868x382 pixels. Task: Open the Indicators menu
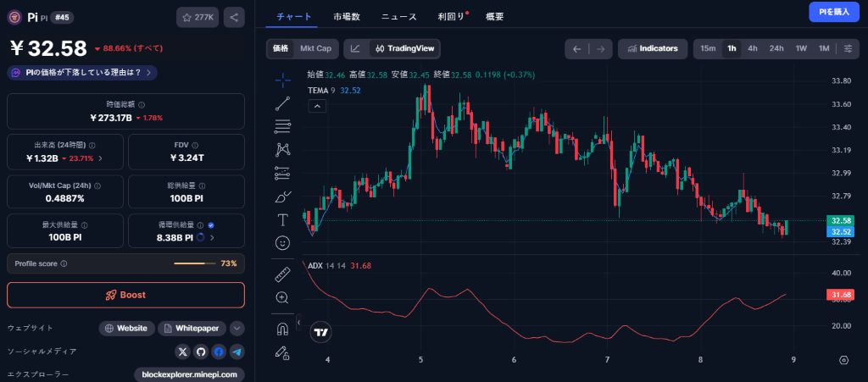(x=653, y=48)
